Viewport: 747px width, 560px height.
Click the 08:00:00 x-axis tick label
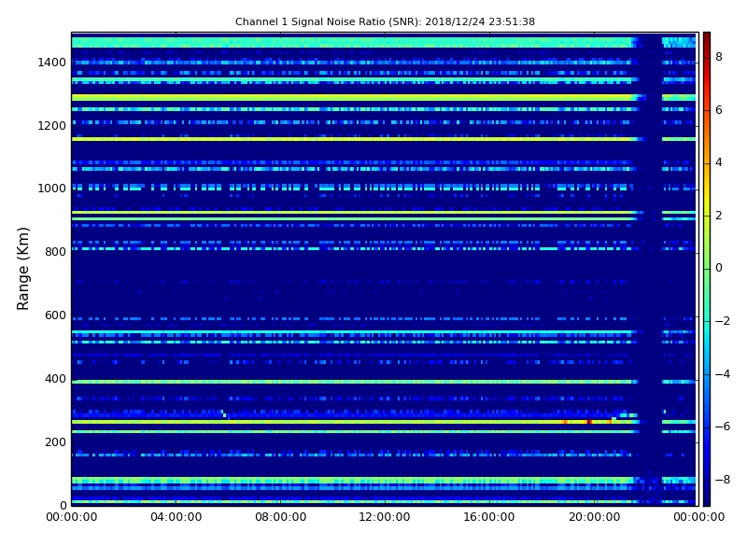[x=281, y=517]
